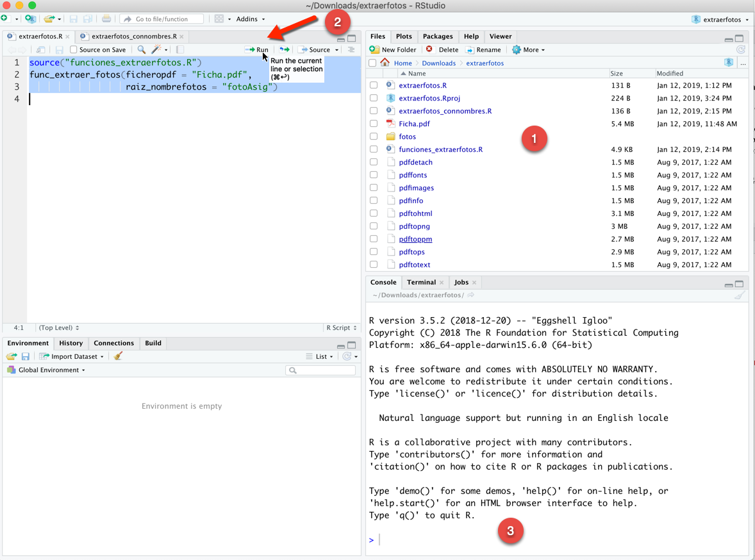The height and width of the screenshot is (560, 755).
Task: Clear environment objects with the broom icon
Action: click(x=118, y=356)
